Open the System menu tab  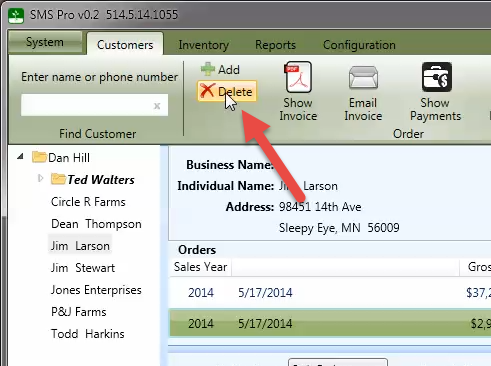pyautogui.click(x=45, y=42)
